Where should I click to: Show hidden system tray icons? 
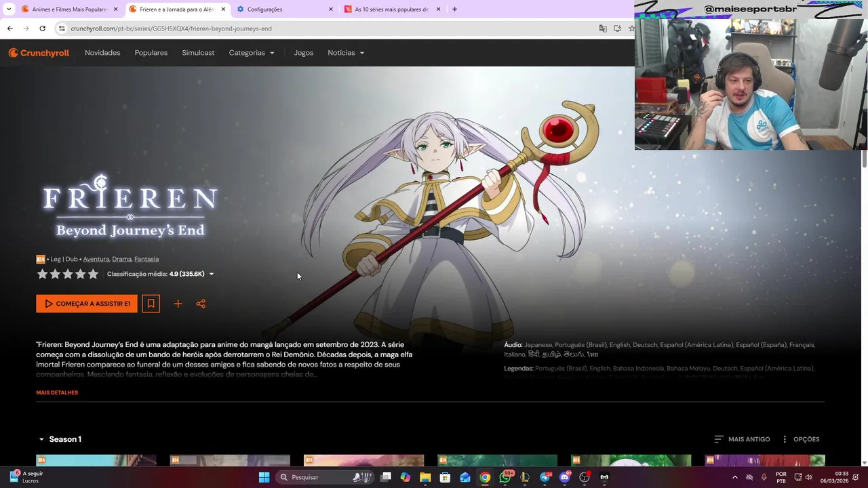point(734,477)
